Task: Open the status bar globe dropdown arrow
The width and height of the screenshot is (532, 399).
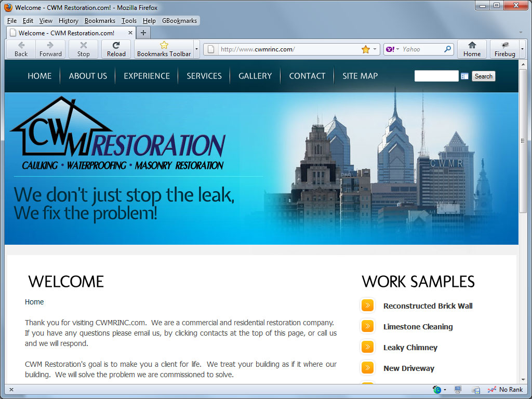Action: 445,390
